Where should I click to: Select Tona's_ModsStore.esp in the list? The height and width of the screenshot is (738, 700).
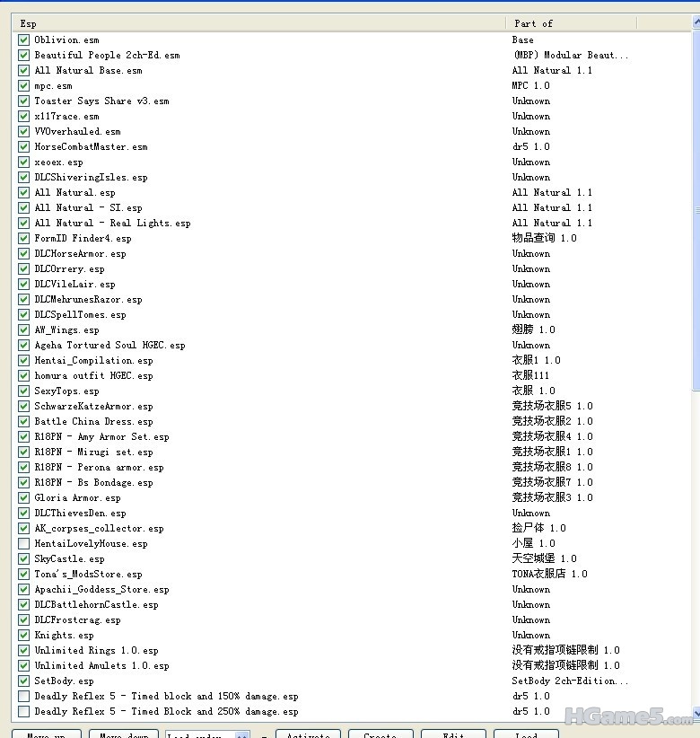coord(88,574)
